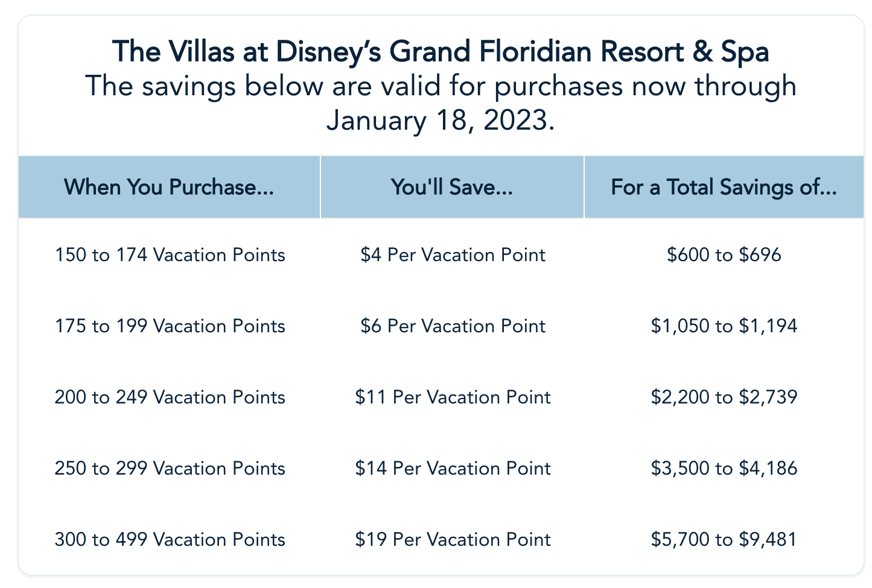Click the $4 Per Vacation Point cell
Screen dimensions: 872x588
453,255
